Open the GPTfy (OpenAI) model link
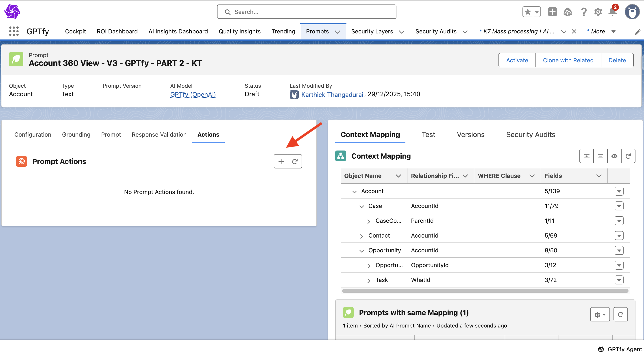The height and width of the screenshot is (358, 644). tap(193, 94)
